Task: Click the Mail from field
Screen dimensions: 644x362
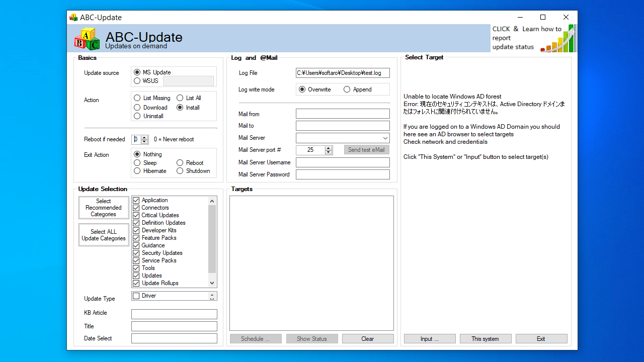Action: coord(343,114)
